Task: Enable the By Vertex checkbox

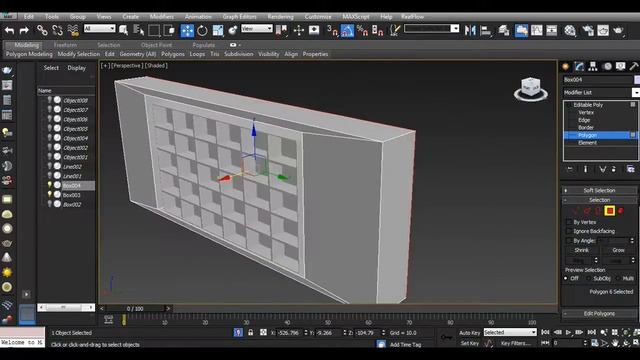Action: (x=569, y=222)
